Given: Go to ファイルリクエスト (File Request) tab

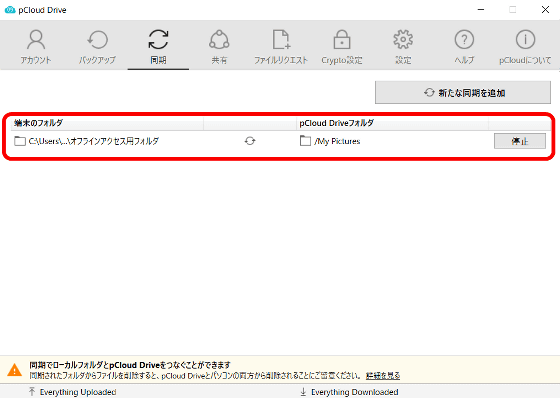Looking at the screenshot, I should [x=281, y=46].
